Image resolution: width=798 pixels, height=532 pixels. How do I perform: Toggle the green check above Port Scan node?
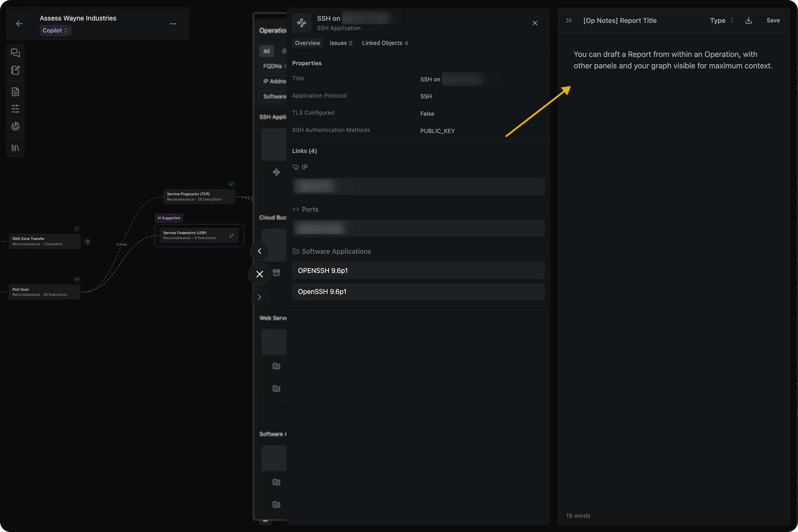point(77,279)
